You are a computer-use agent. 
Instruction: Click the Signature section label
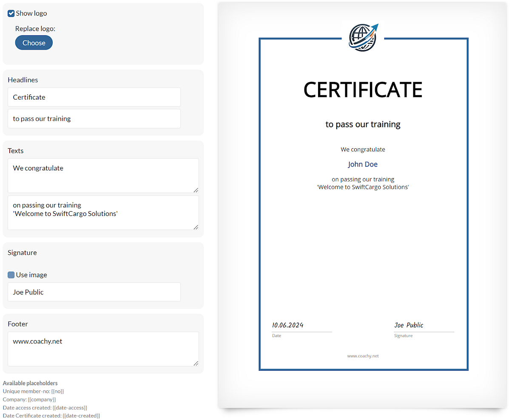[x=22, y=253]
